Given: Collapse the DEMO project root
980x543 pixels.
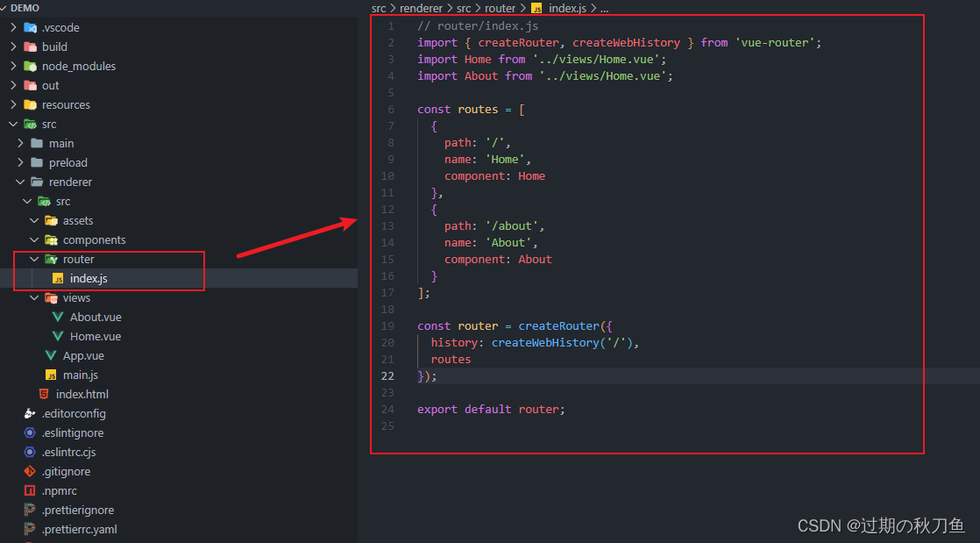Looking at the screenshot, I should pos(4,8).
